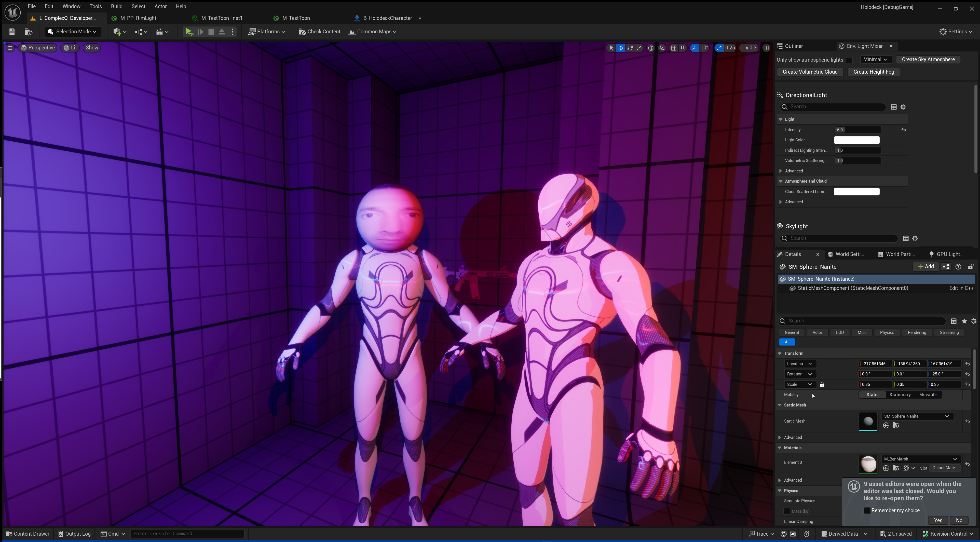Toggle viewport surface snapping icon
This screenshot has width=980, height=542.
pos(662,48)
